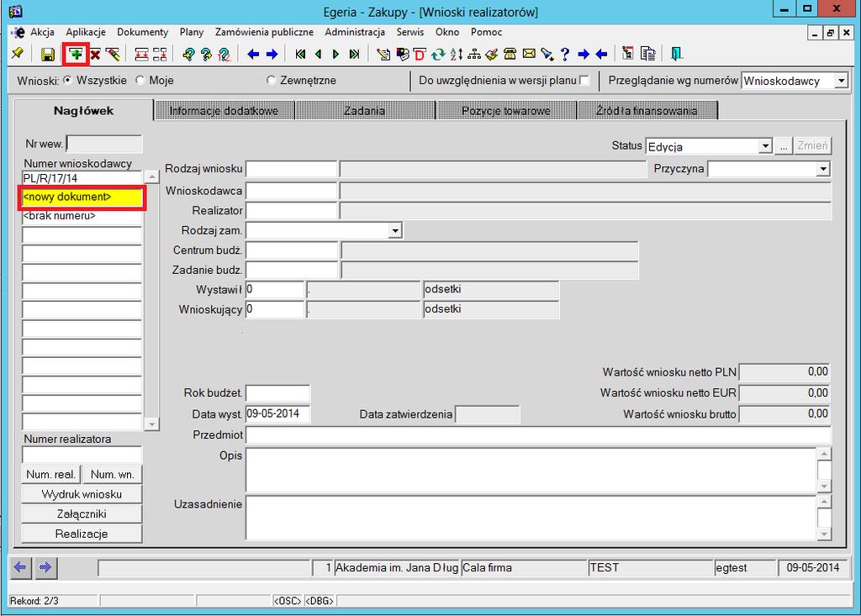Expand the Rodzaj zam. dropdown

tap(395, 230)
